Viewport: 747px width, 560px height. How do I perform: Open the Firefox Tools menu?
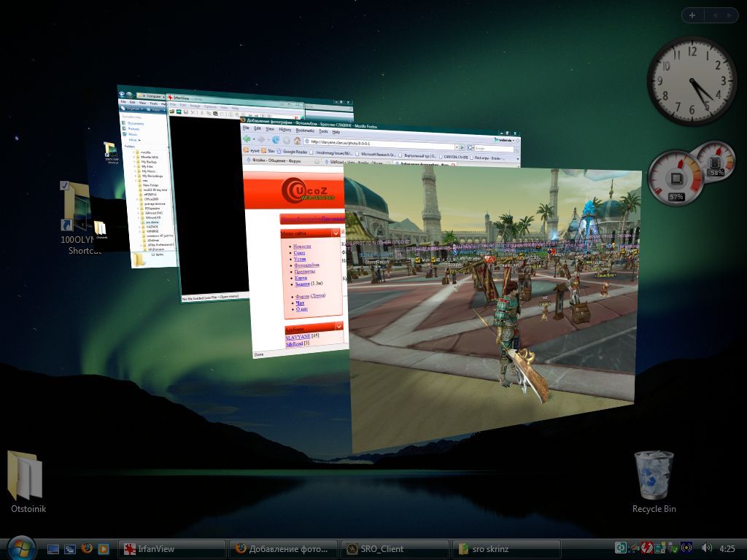(x=323, y=131)
